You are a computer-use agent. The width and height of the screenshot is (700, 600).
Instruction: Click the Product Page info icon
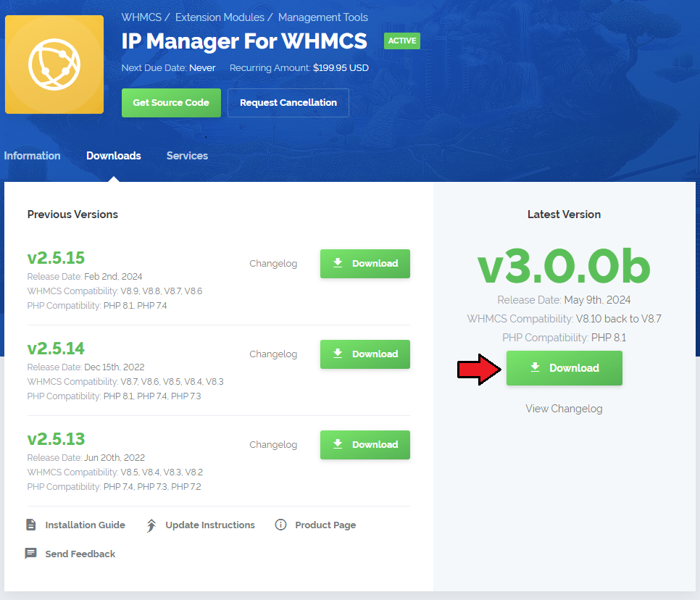click(x=281, y=525)
